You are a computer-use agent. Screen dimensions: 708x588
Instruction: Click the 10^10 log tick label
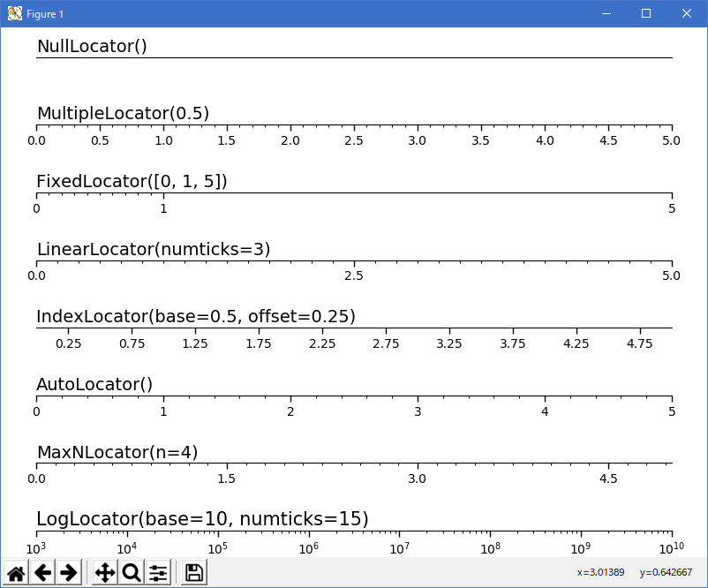672,548
